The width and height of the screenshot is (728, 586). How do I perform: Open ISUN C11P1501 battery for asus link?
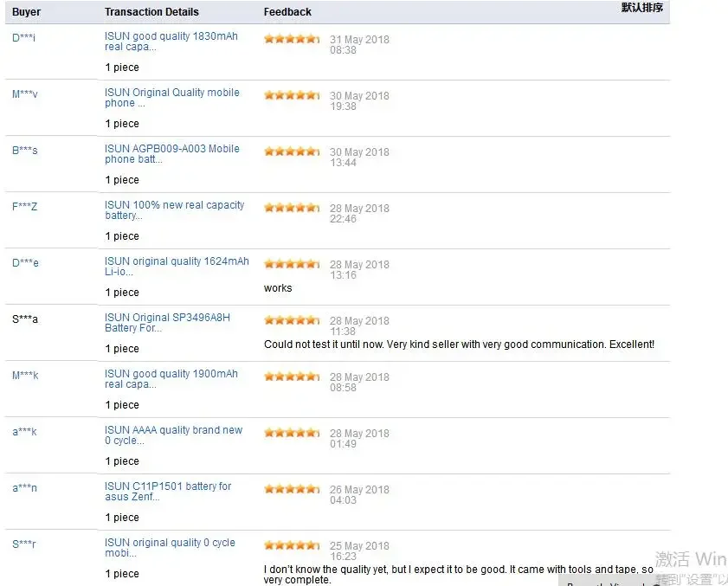pyautogui.click(x=168, y=492)
